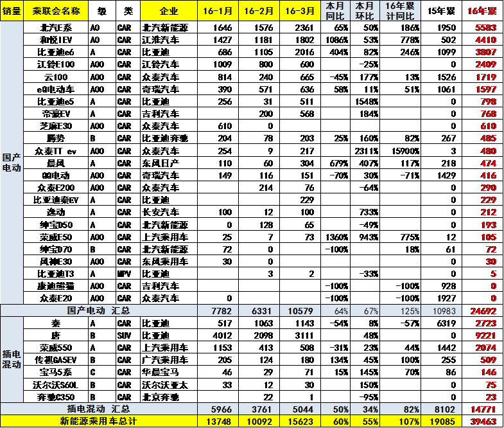Screen dimensions: 504x428
Task: Select the 本月环比 header cell
Action: click(x=365, y=11)
